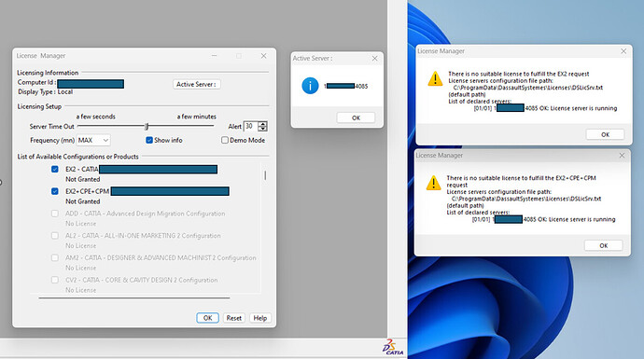Click OK in the EX2+CPE+CPM request warning dialog

pos(603,246)
